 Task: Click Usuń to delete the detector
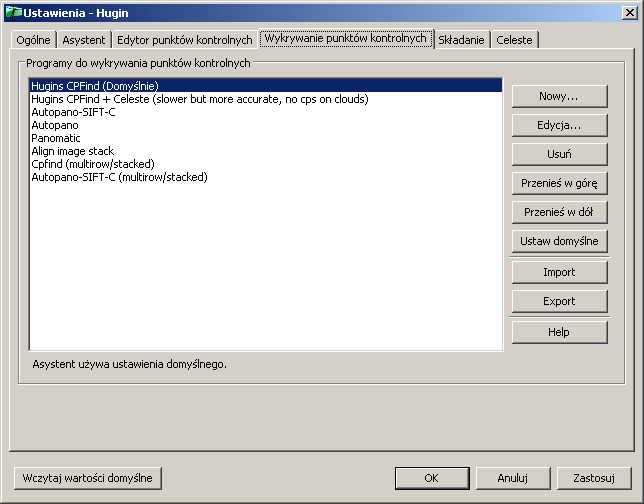[x=559, y=154]
